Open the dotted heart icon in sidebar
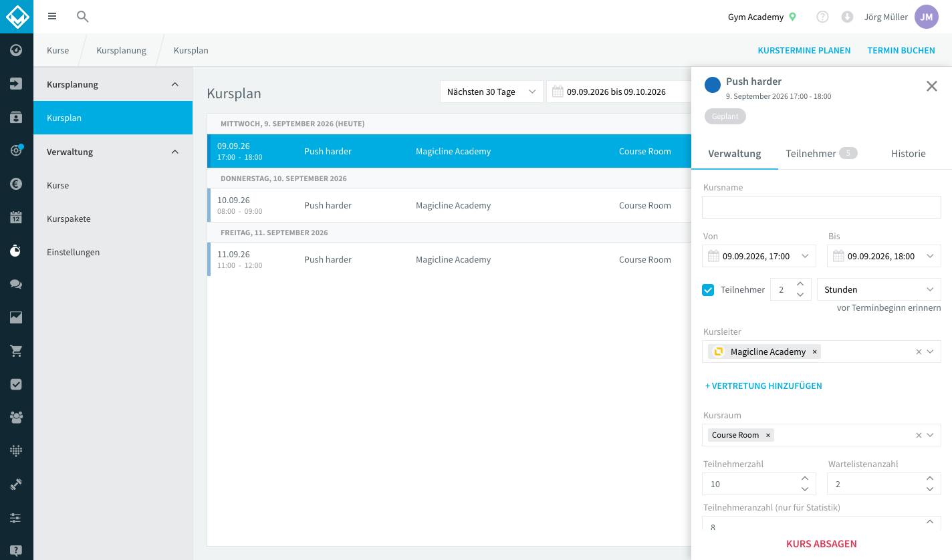The image size is (952, 560). pos(17,451)
